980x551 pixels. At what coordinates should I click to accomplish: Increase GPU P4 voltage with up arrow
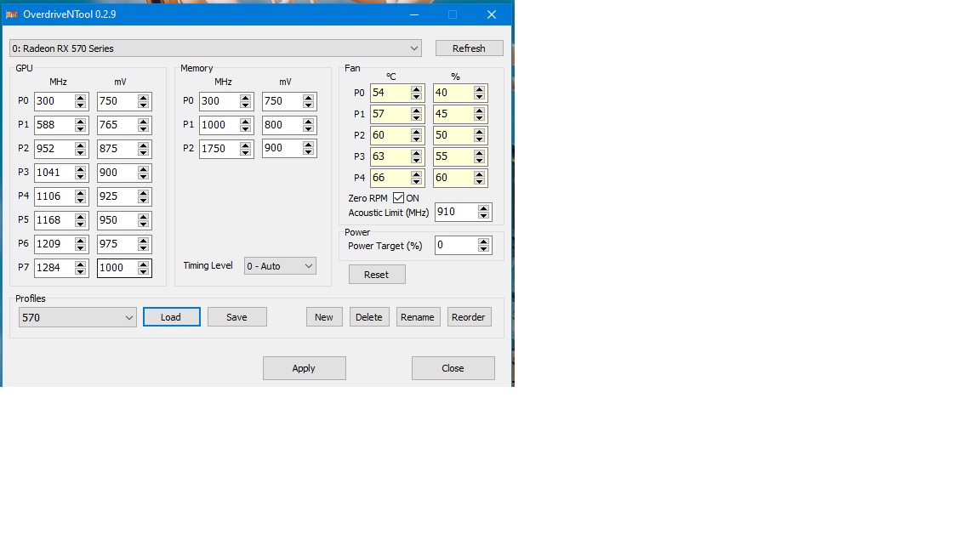pyautogui.click(x=143, y=192)
